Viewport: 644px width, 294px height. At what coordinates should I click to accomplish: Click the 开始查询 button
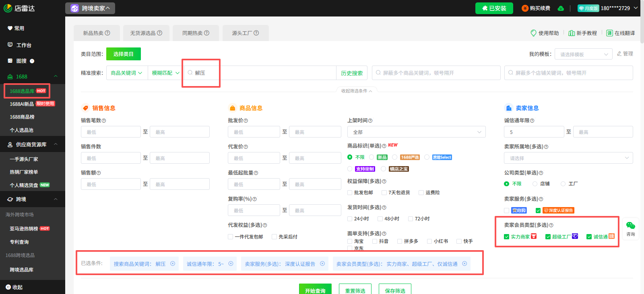coord(315,290)
